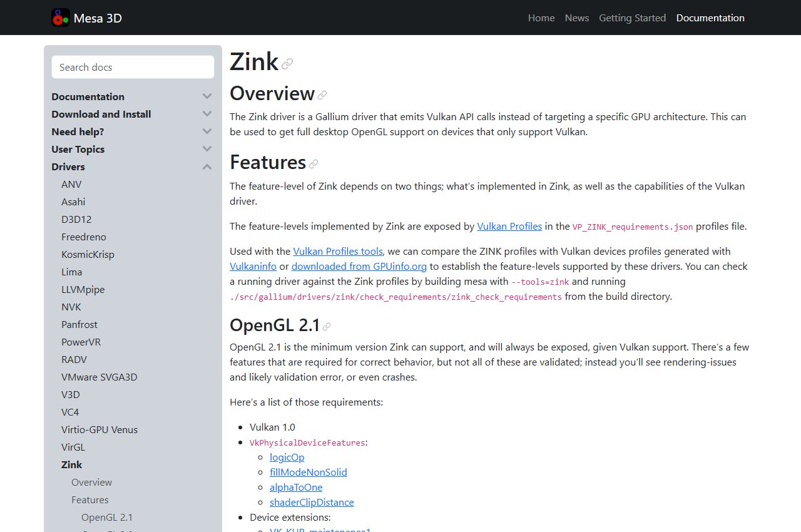Image resolution: width=801 pixels, height=532 pixels.
Task: Click the Device extensions list item text
Action: click(x=290, y=517)
